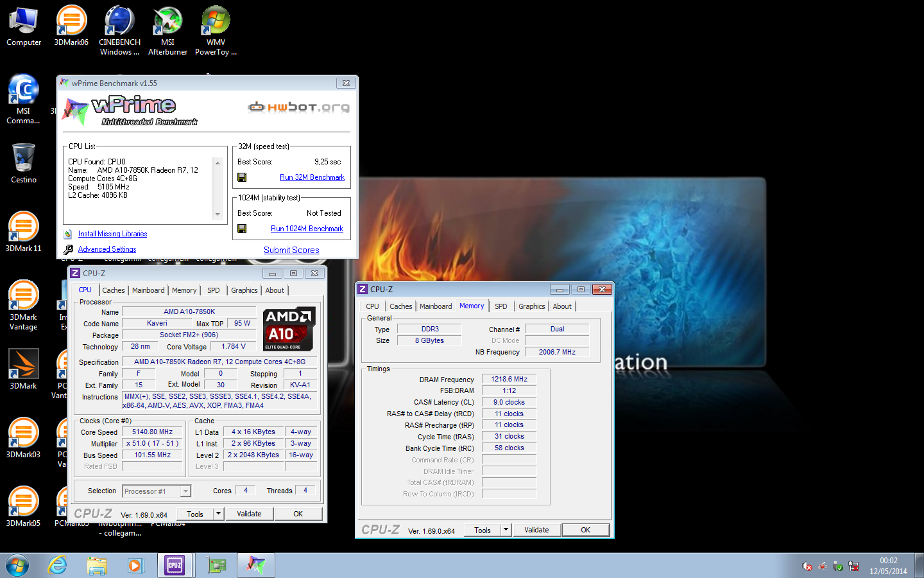Image resolution: width=924 pixels, height=578 pixels.
Task: Open the 3DMark05 desktop shortcut
Action: pos(24,507)
